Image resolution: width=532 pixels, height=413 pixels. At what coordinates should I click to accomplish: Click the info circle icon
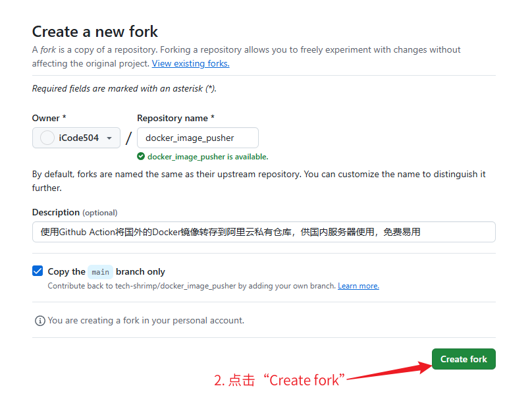coord(40,321)
